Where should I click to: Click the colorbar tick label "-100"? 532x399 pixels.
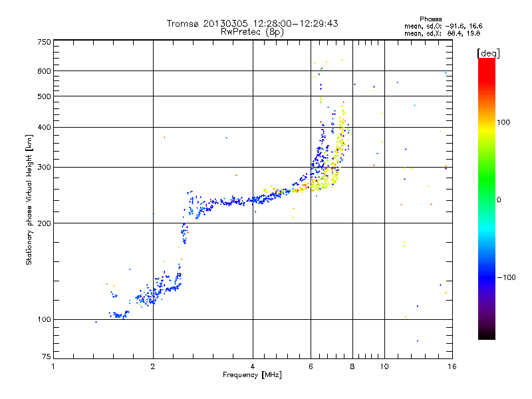coord(506,277)
